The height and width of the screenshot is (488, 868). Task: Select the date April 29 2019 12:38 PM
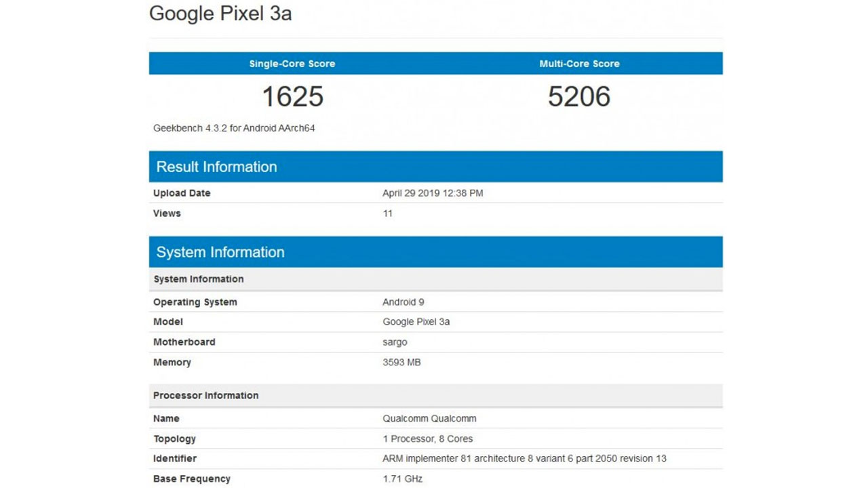coord(433,193)
